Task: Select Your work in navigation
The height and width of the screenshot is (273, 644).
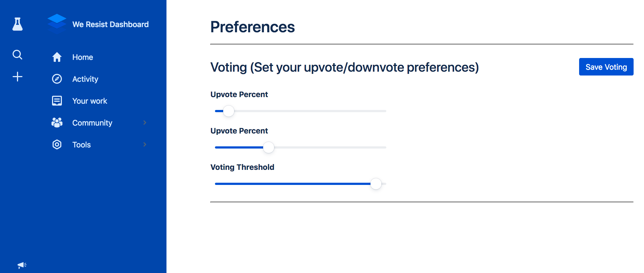Action: pos(90,101)
